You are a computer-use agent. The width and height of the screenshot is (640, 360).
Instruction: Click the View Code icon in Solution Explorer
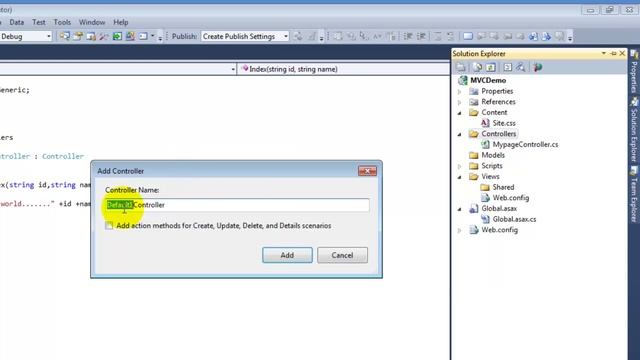coord(507,67)
